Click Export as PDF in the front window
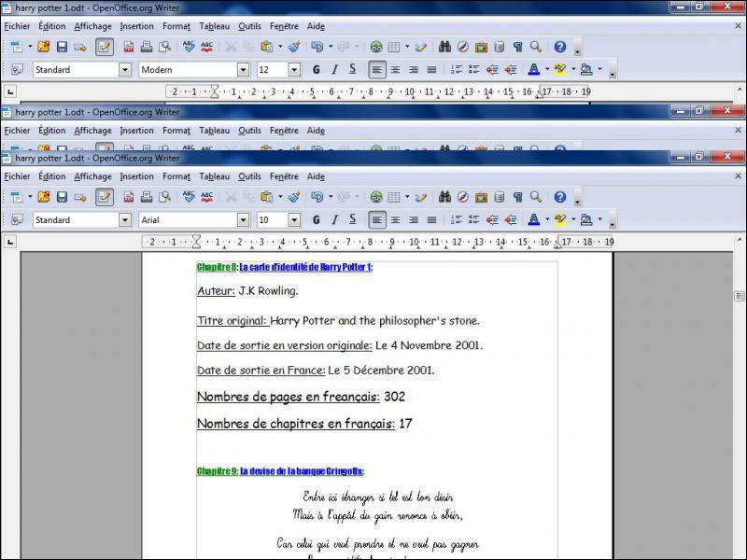This screenshot has height=560, width=747. tap(129, 197)
